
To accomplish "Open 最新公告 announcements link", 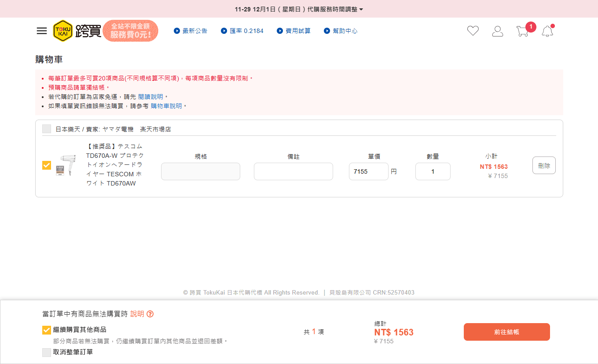I will (x=191, y=31).
